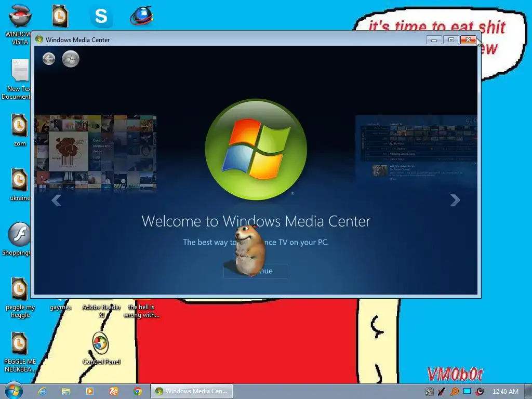Go back in Windows Media Center
This screenshot has width=532, height=399.
[49, 59]
